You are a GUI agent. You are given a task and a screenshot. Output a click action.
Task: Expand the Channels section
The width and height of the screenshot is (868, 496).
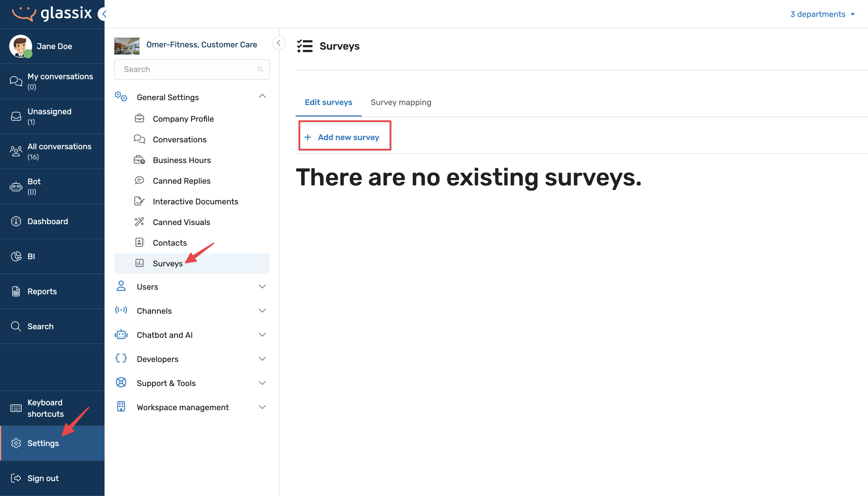[262, 311]
